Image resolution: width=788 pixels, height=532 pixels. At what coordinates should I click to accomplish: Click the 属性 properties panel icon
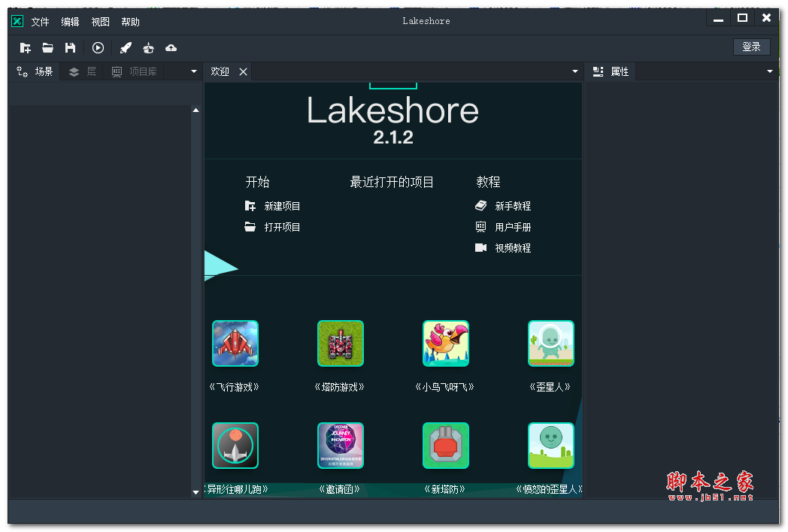[x=598, y=72]
